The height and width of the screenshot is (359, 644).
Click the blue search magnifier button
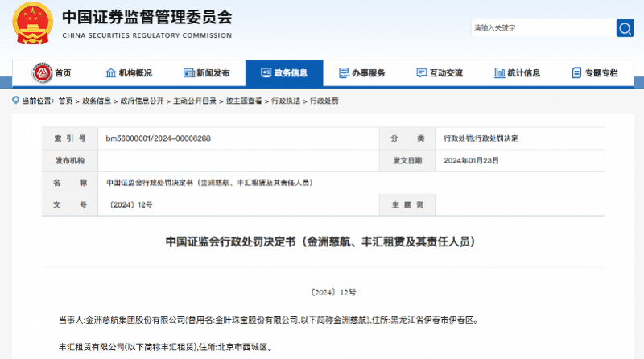pyautogui.click(x=625, y=28)
